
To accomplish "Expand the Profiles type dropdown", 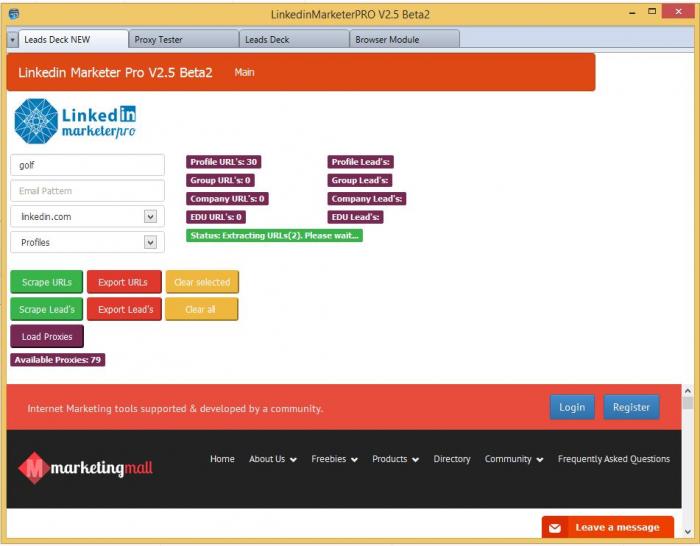I will tap(150, 242).
